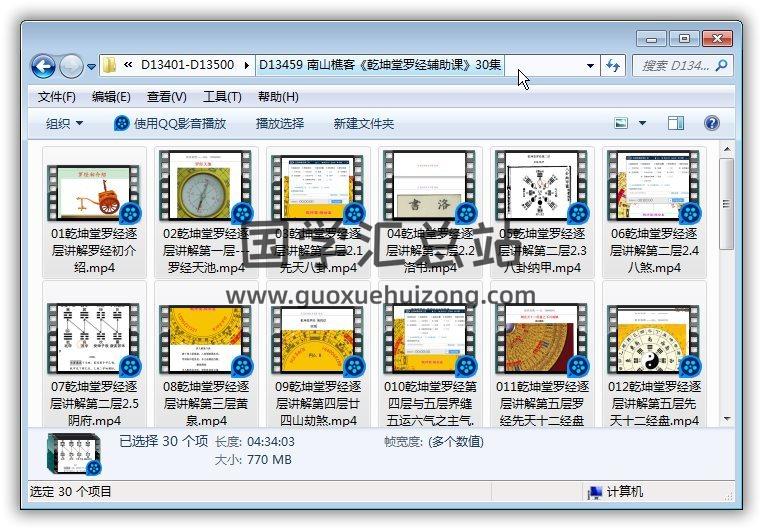Select the D13459 南山樵客 breadcrumb segment

click(380, 65)
